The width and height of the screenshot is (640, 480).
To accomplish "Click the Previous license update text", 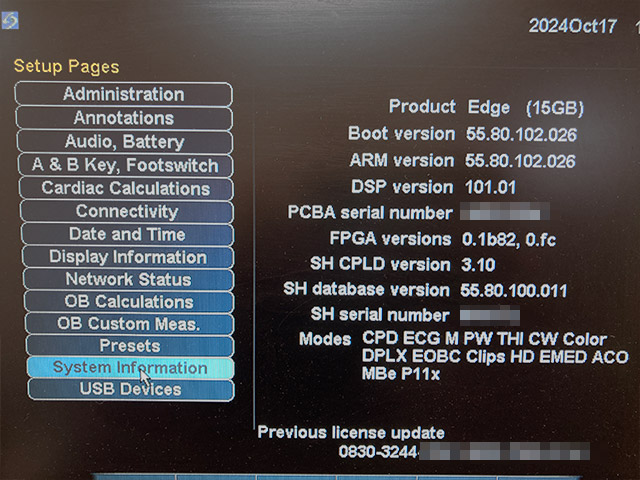I will point(351,433).
